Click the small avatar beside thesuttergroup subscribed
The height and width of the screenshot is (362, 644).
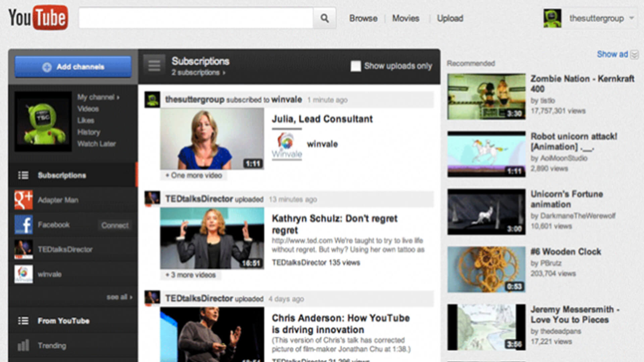(x=152, y=100)
